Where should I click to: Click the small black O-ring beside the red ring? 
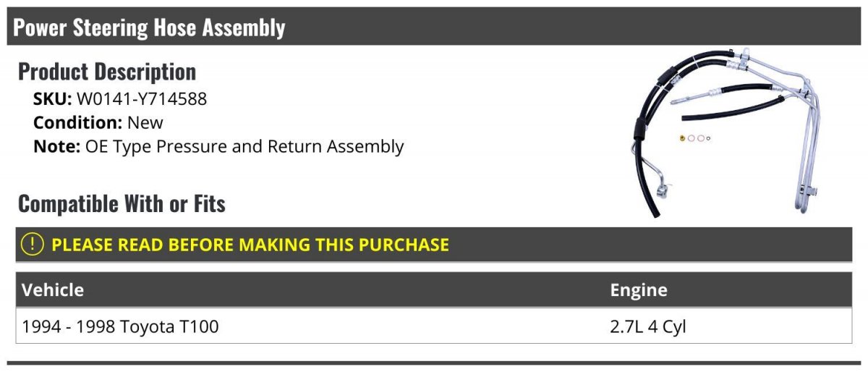[x=708, y=138]
